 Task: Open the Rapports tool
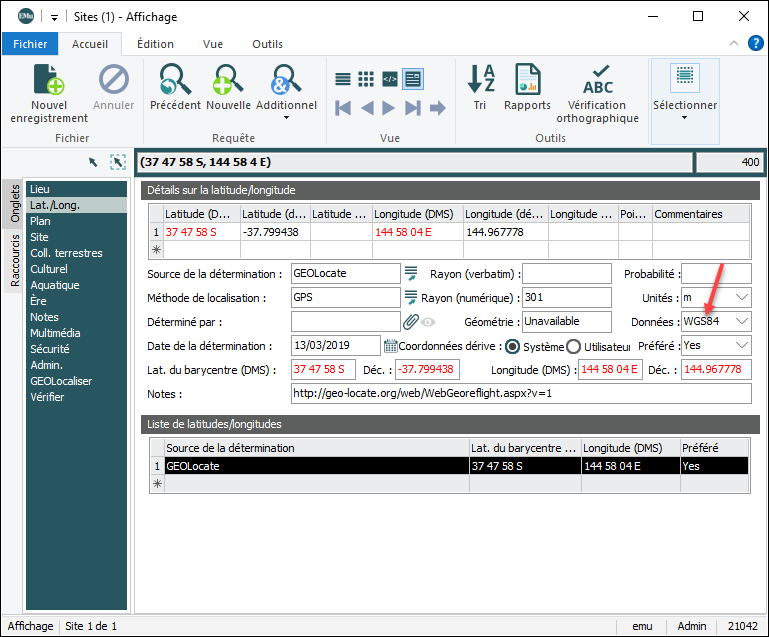click(x=527, y=81)
